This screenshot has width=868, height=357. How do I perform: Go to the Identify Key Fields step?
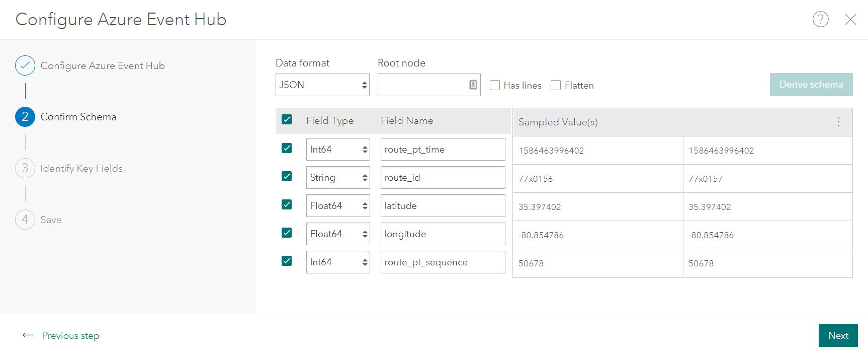coord(81,168)
